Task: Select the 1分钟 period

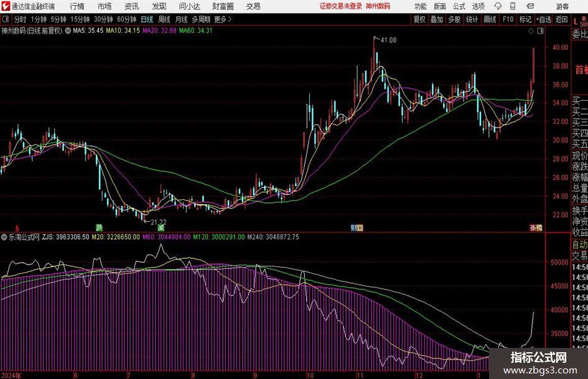Action: 38,19
